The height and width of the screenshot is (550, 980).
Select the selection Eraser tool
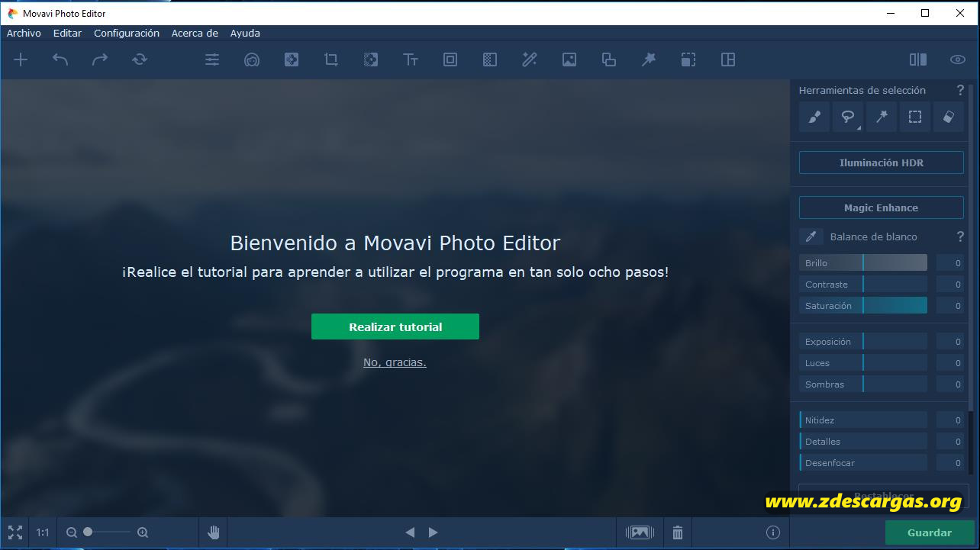949,117
